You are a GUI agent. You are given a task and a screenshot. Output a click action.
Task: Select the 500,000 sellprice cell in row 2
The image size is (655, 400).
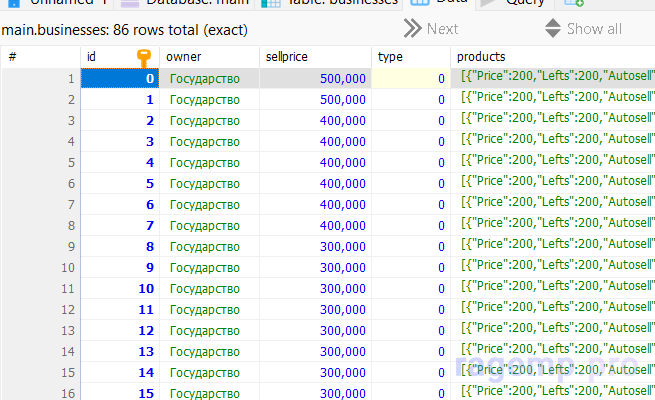(315, 99)
